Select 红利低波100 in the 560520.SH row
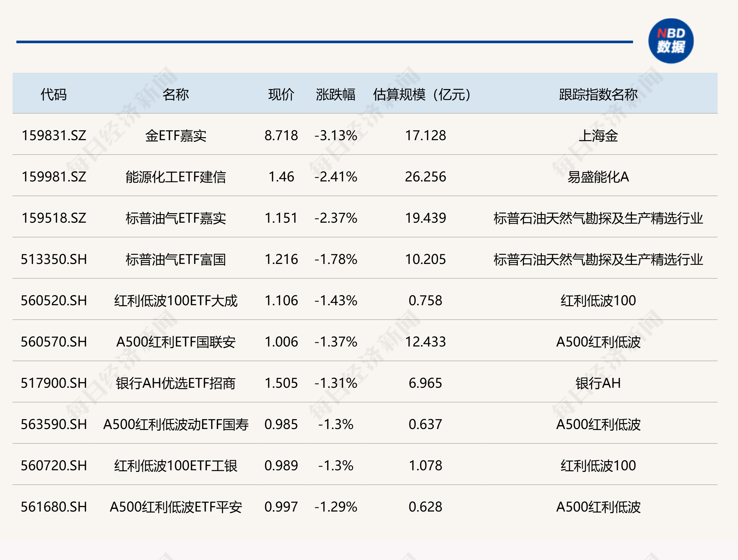The width and height of the screenshot is (738, 560). point(598,301)
